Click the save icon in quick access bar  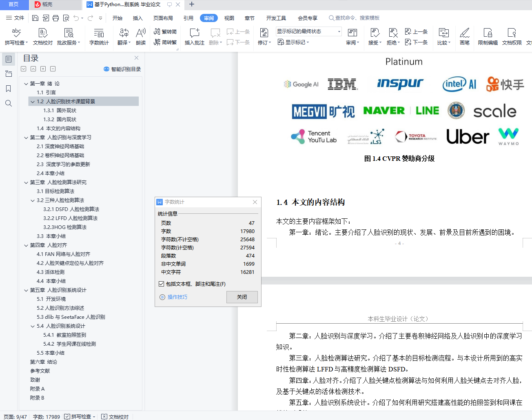click(35, 18)
